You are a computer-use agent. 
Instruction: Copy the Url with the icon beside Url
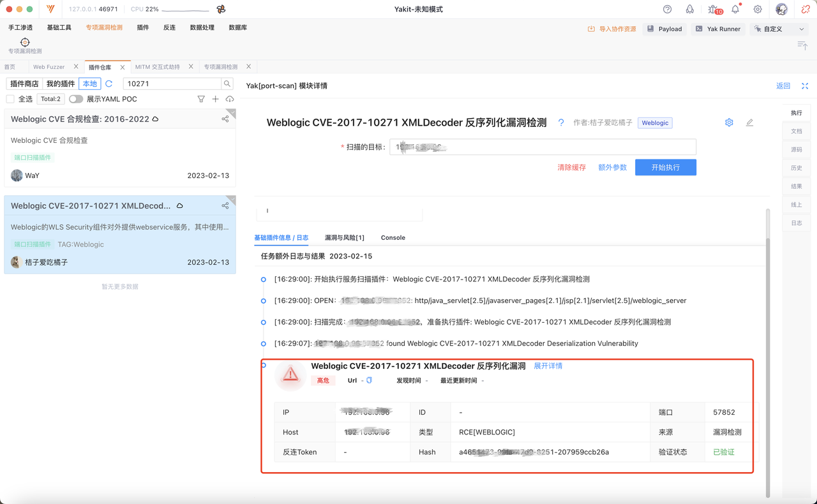click(369, 380)
